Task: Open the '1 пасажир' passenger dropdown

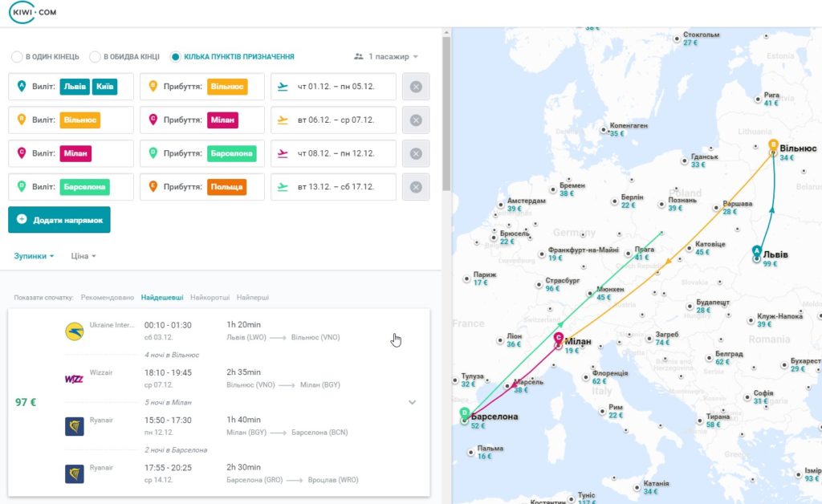Action: [386, 57]
